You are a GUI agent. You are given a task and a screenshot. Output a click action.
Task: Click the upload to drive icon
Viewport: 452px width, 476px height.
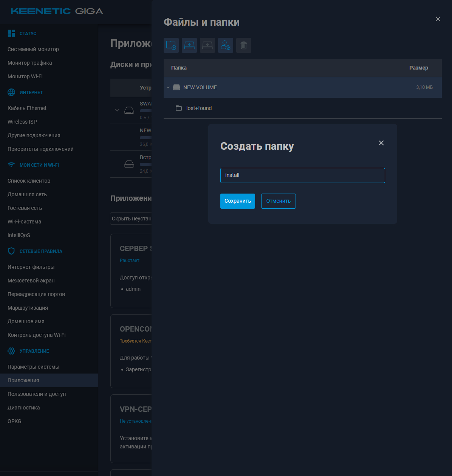189,45
